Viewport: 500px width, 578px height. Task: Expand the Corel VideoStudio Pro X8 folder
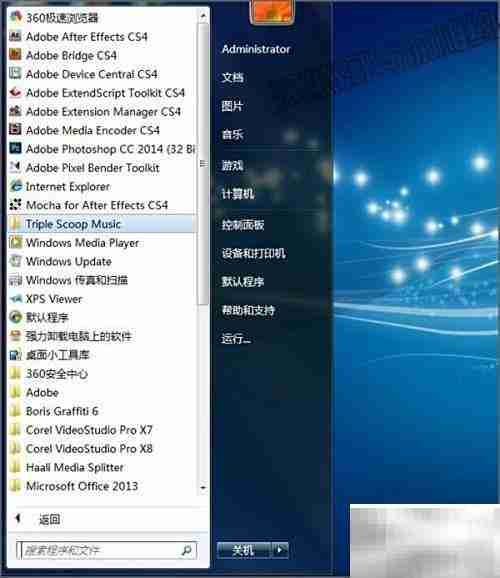point(101,449)
